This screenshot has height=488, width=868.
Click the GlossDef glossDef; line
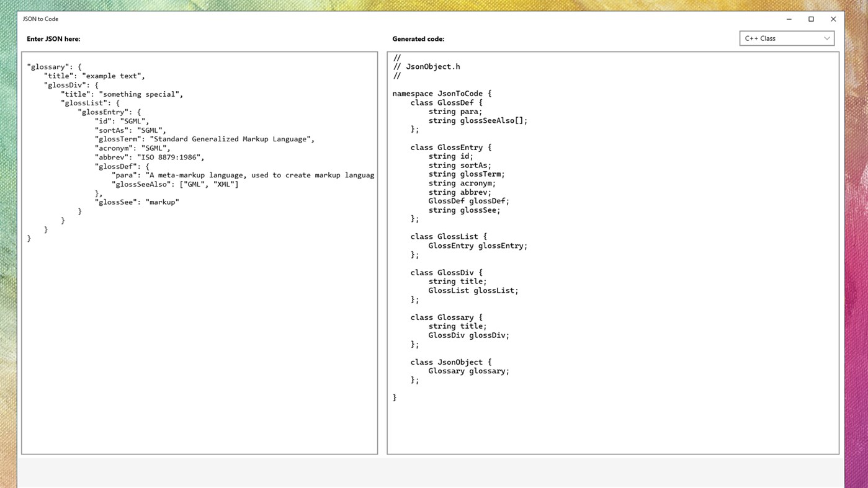(469, 201)
